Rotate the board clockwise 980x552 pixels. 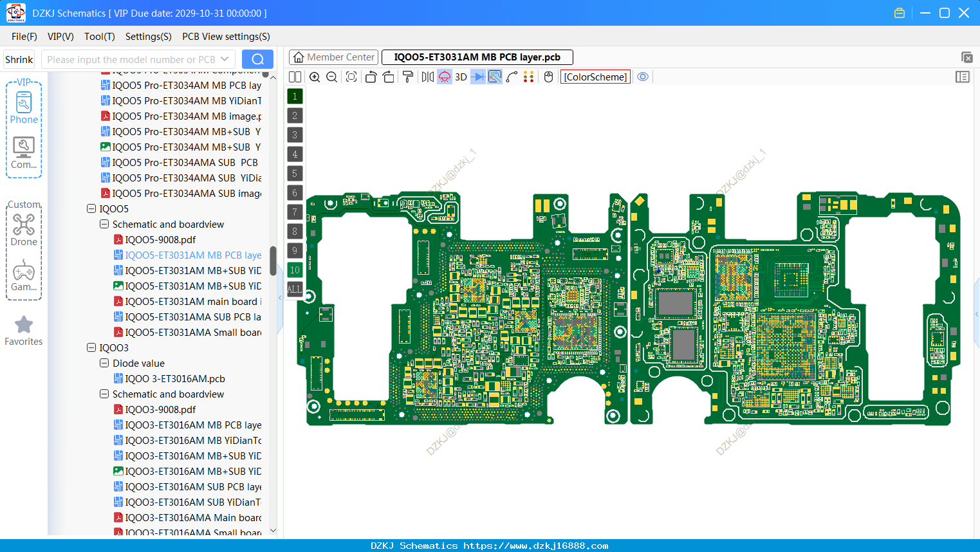[x=389, y=77]
